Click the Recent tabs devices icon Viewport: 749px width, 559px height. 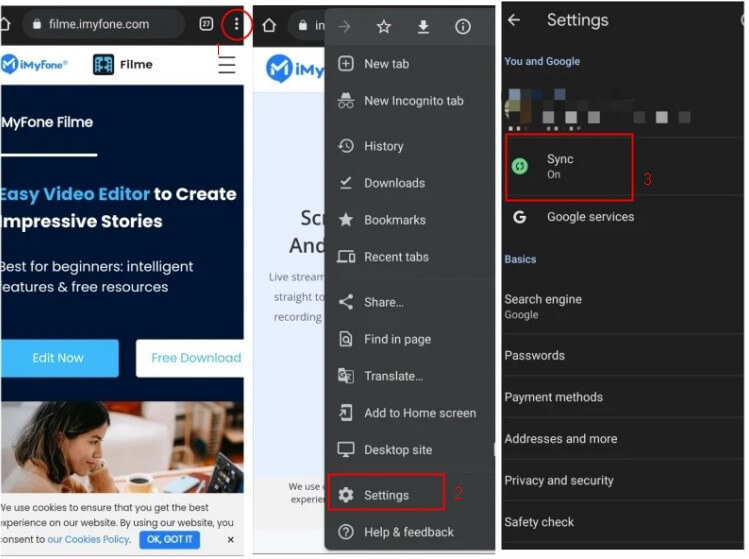[346, 257]
